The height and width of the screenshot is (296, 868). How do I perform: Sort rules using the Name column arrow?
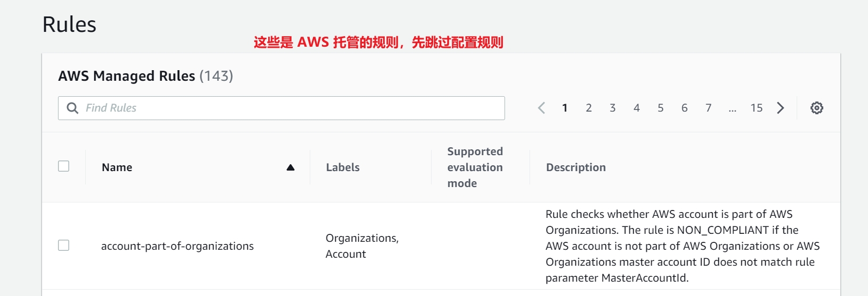click(291, 167)
